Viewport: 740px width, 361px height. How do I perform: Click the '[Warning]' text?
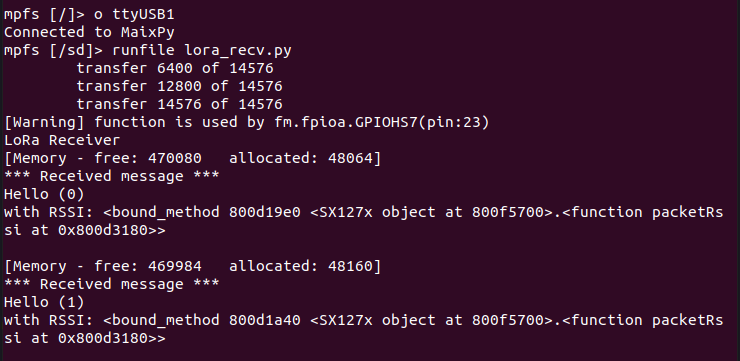[44, 123]
